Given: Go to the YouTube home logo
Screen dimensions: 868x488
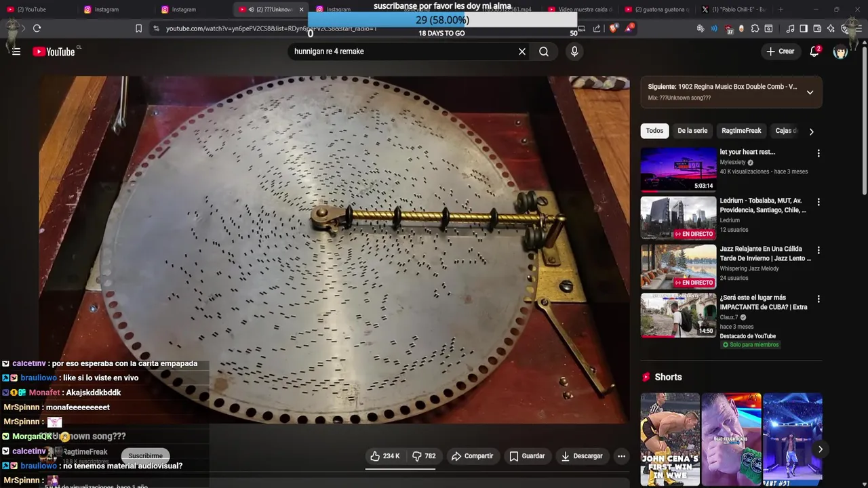Looking at the screenshot, I should coord(54,52).
